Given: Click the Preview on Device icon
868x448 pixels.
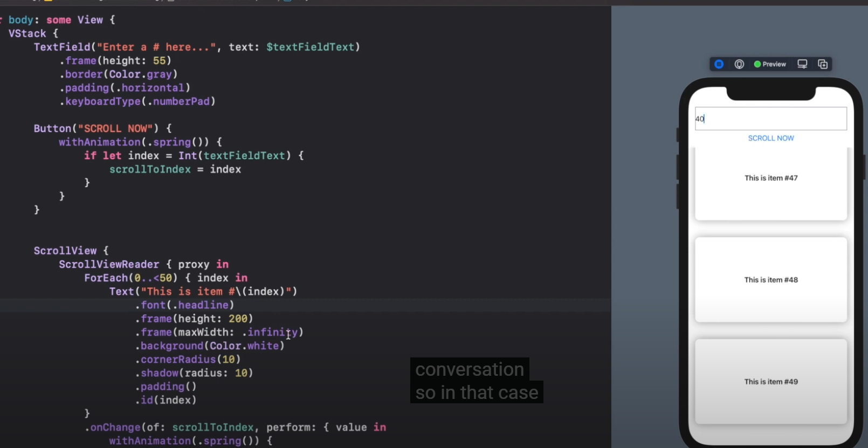Looking at the screenshot, I should click(739, 64).
